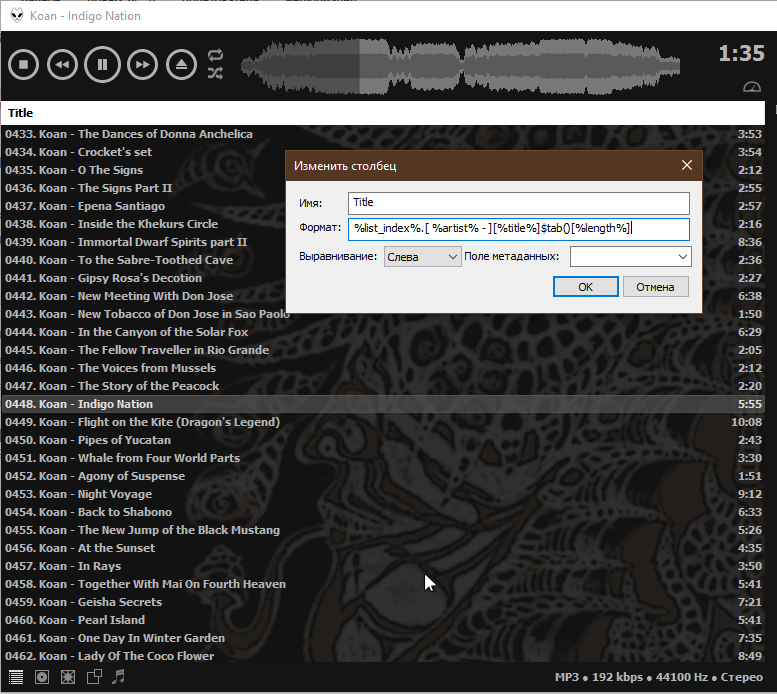Click the Eject/Open file button
This screenshot has height=694, width=777.
181,64
